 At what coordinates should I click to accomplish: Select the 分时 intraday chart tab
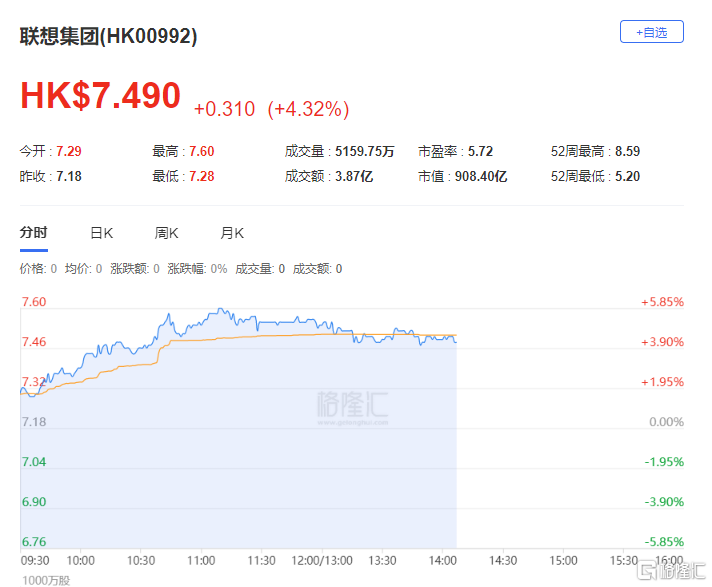(34, 232)
